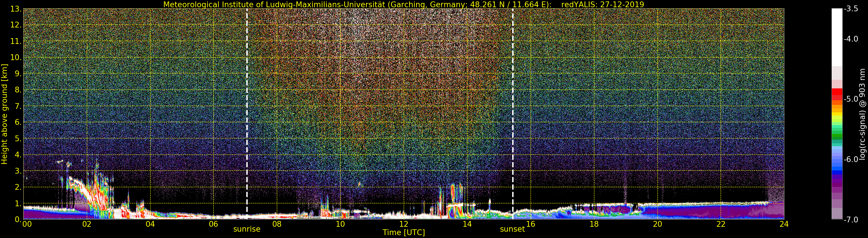Click the '08' time axis tick label
This screenshot has width=868, height=238.
coord(277,224)
